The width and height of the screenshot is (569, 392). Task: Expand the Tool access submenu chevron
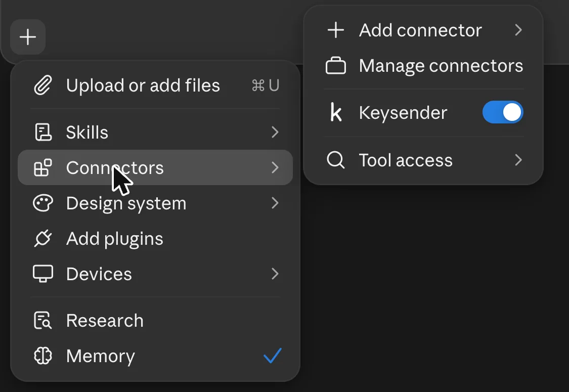(518, 160)
